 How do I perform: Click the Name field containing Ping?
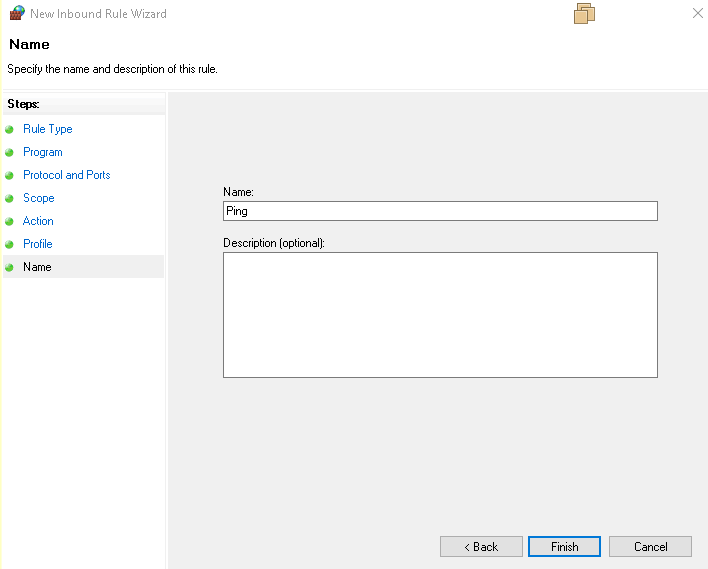[440, 211]
